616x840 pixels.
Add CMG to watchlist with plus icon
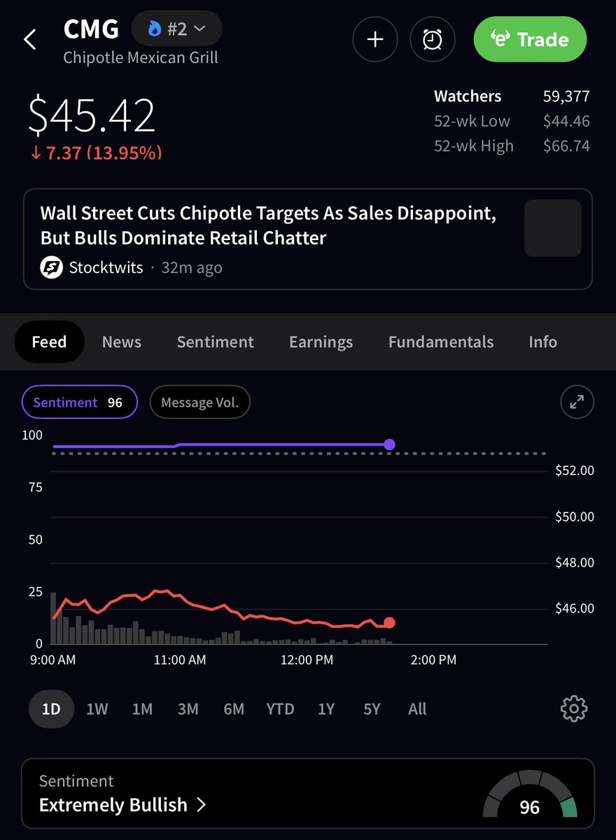coord(375,40)
